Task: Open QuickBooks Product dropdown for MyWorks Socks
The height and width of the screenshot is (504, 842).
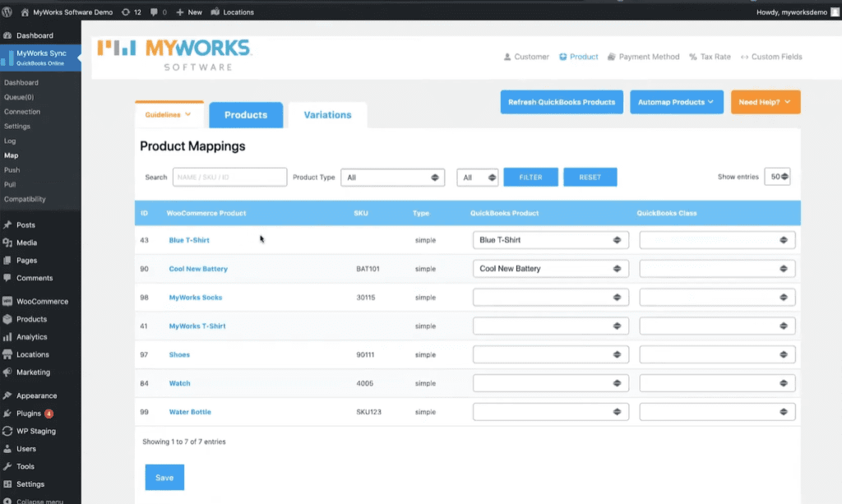Action: click(550, 298)
